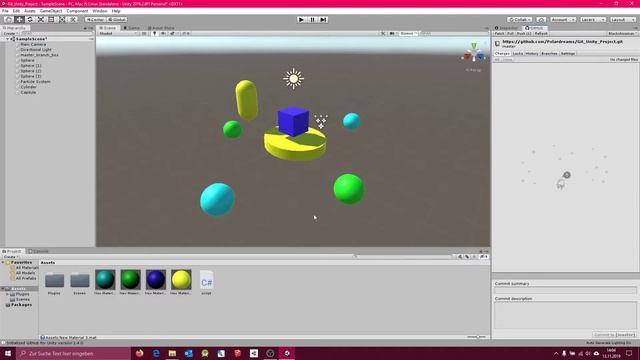
Task: Open the Shaded draw mode dropdown
Action: (118, 33)
